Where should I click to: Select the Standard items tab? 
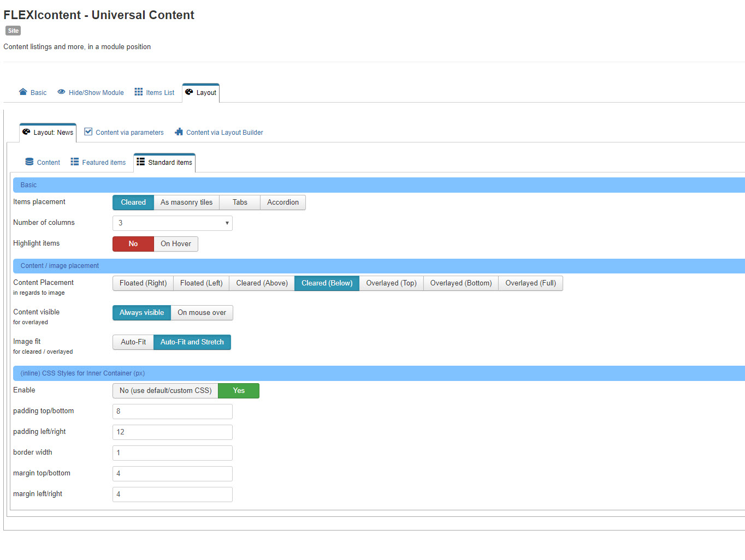click(164, 163)
